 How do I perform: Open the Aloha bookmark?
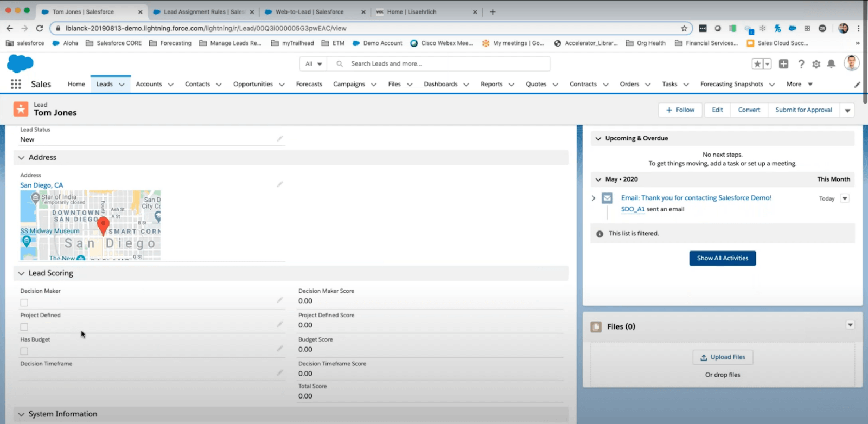point(65,43)
